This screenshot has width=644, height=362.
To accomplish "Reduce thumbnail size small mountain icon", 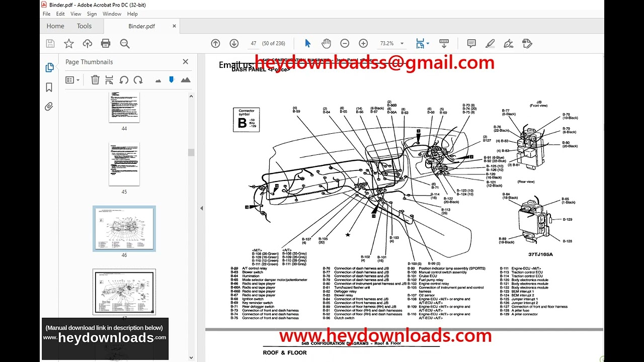I will [158, 80].
